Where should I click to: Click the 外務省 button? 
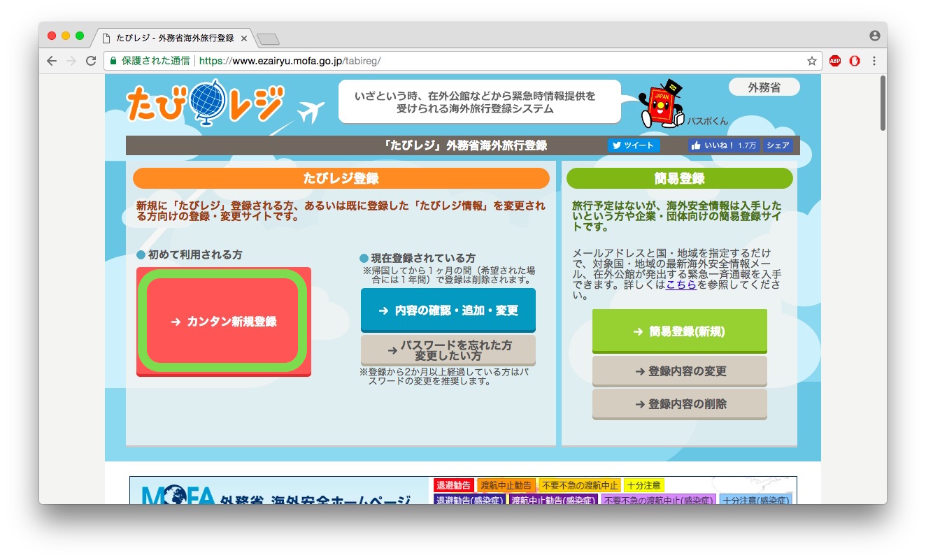pyautogui.click(x=764, y=87)
